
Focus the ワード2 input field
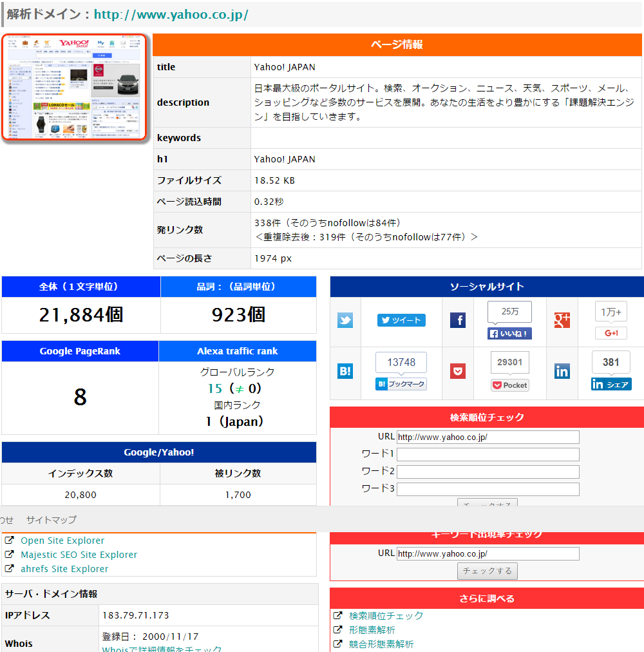pyautogui.click(x=488, y=472)
